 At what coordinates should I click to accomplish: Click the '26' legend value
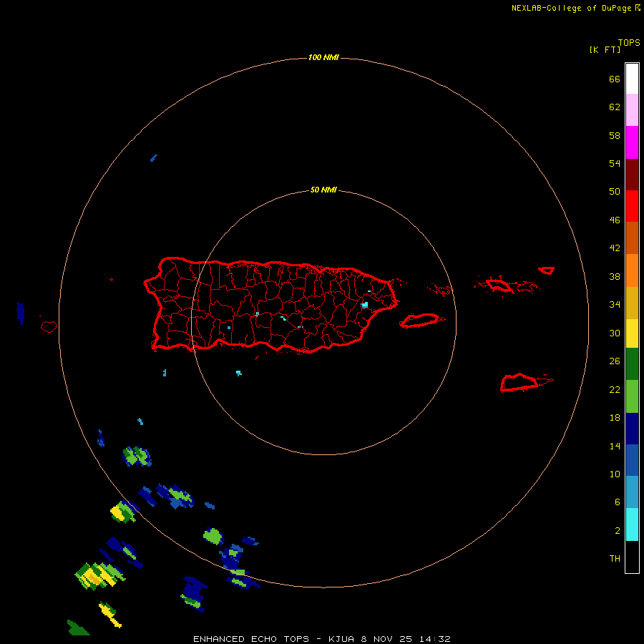(x=615, y=361)
